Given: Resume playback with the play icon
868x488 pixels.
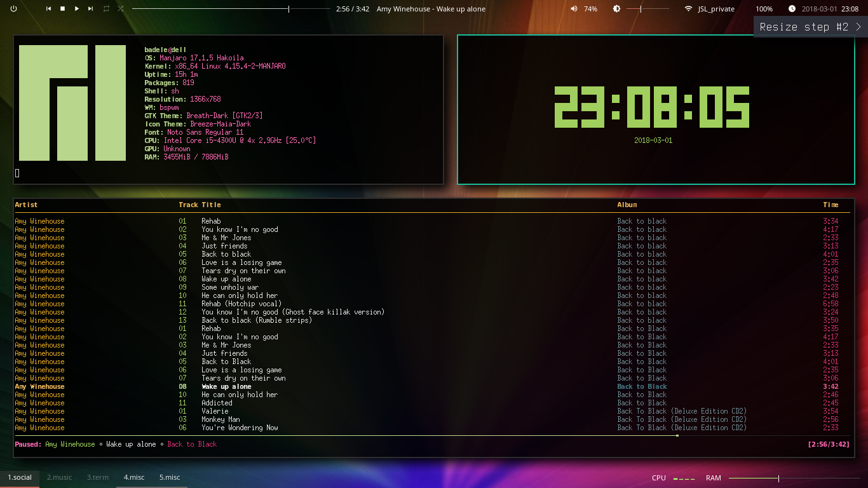Looking at the screenshot, I should (77, 9).
